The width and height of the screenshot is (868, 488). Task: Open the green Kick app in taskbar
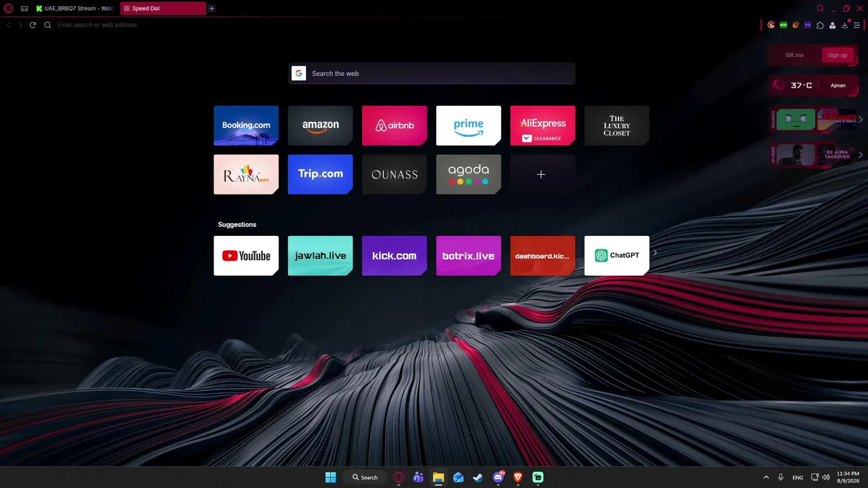tap(538, 477)
